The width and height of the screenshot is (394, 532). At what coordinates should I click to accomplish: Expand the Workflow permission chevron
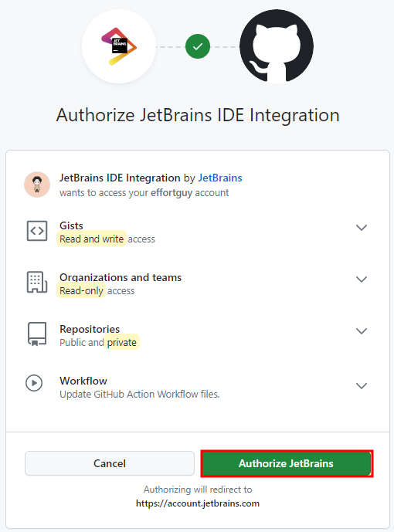(x=362, y=386)
